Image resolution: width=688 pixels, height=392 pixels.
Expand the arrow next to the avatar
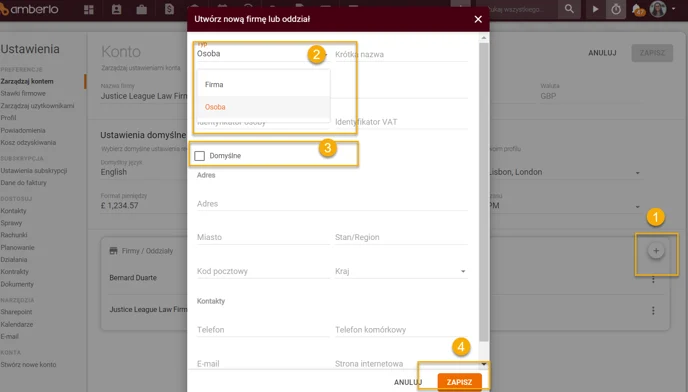click(674, 9)
